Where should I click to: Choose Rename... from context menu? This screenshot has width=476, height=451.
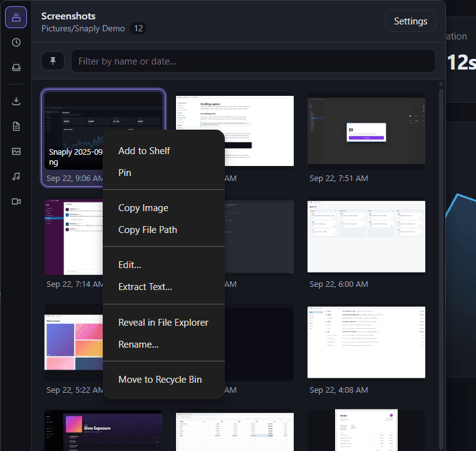[x=163, y=345]
